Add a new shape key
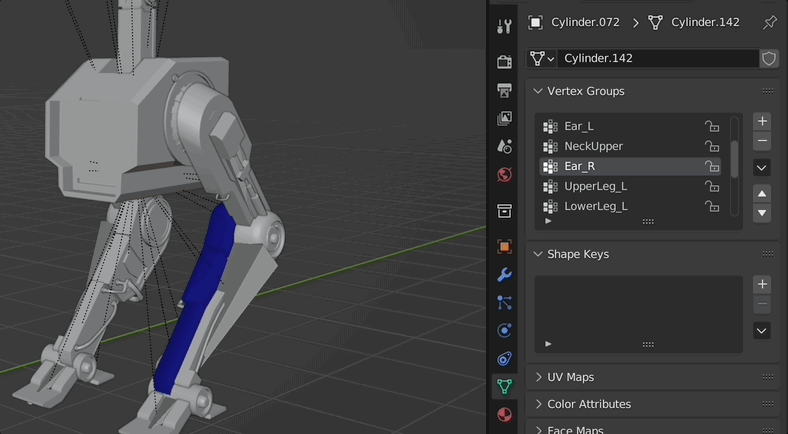The width and height of the screenshot is (788, 434). (x=762, y=284)
